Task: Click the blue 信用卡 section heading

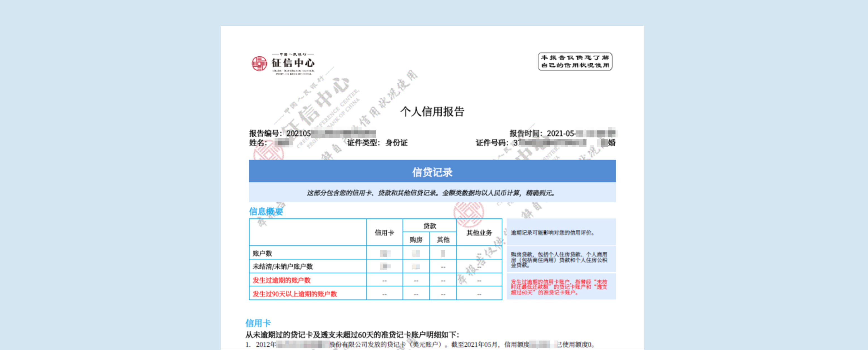Action: pos(258,323)
